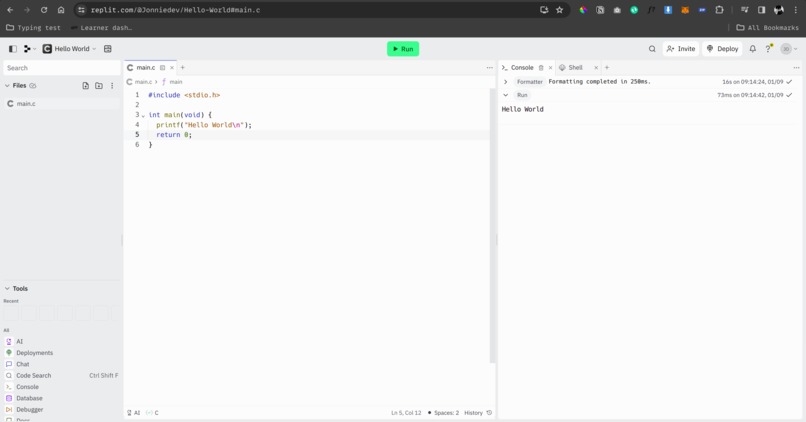806x422 pixels.
Task: Close the main.c editor tab
Action: (x=172, y=68)
